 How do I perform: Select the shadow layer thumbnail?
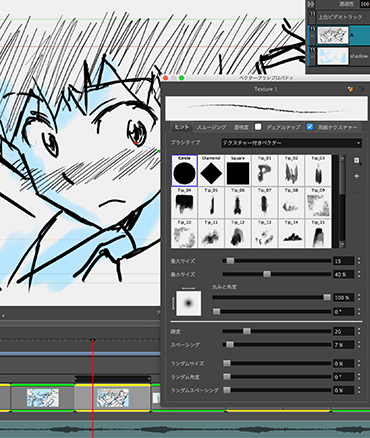pyautogui.click(x=332, y=56)
